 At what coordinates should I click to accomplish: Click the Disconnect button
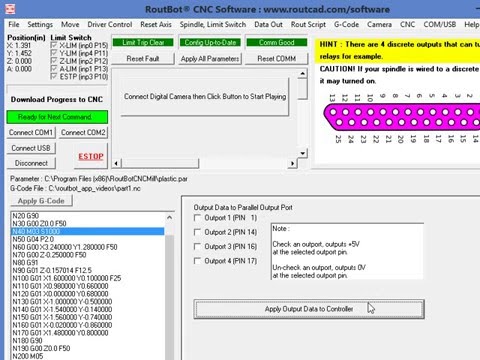point(31,163)
